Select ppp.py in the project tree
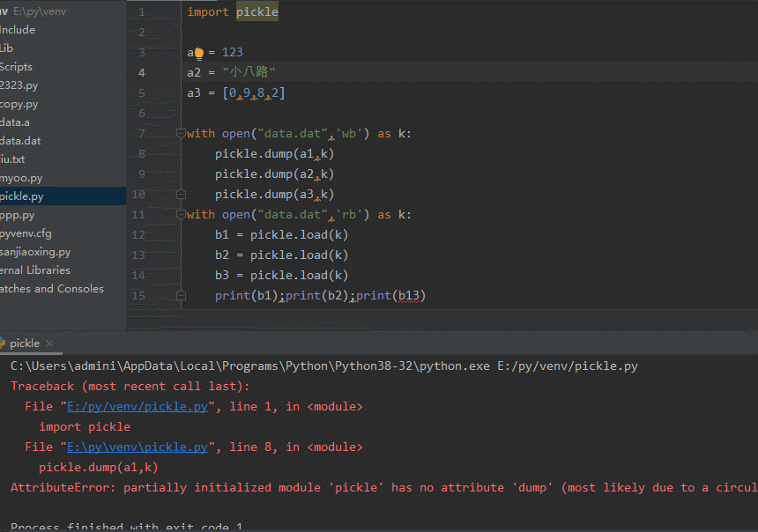This screenshot has height=532, width=758. pyautogui.click(x=63, y=215)
